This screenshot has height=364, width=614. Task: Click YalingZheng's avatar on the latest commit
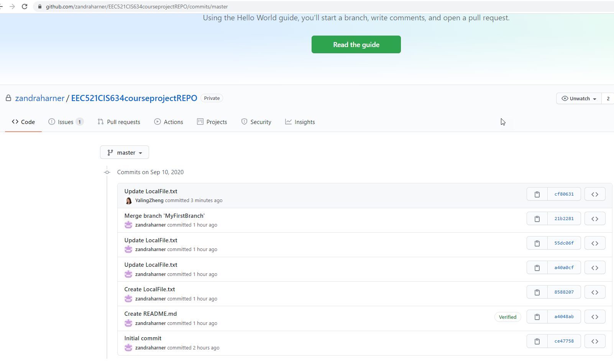pyautogui.click(x=128, y=200)
